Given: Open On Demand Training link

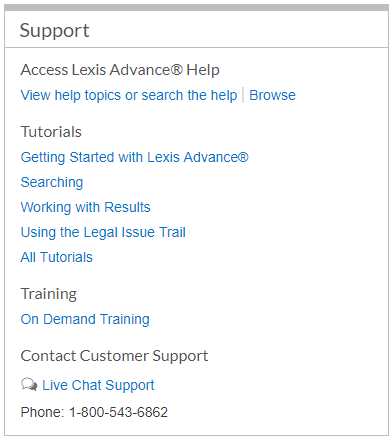Looking at the screenshot, I should coord(85,319).
